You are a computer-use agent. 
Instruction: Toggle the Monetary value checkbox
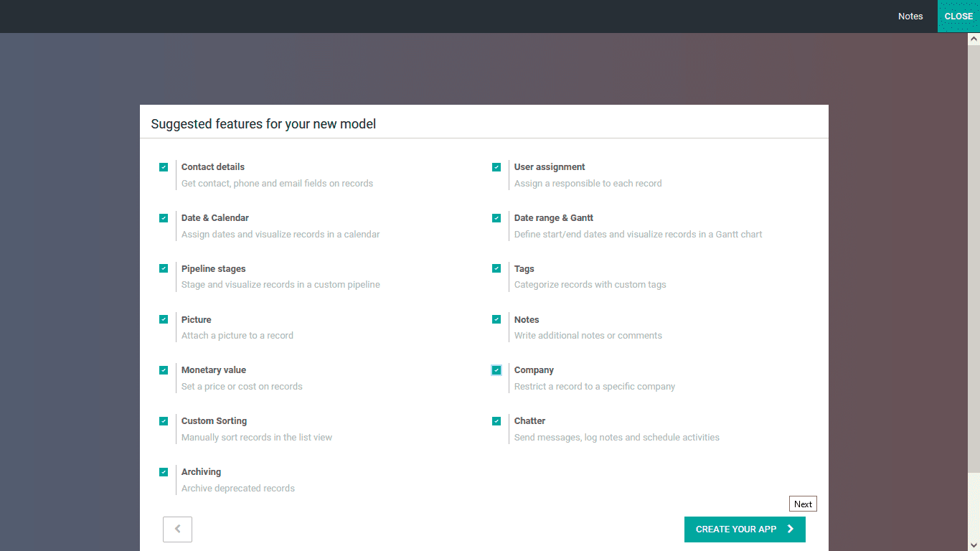click(164, 370)
